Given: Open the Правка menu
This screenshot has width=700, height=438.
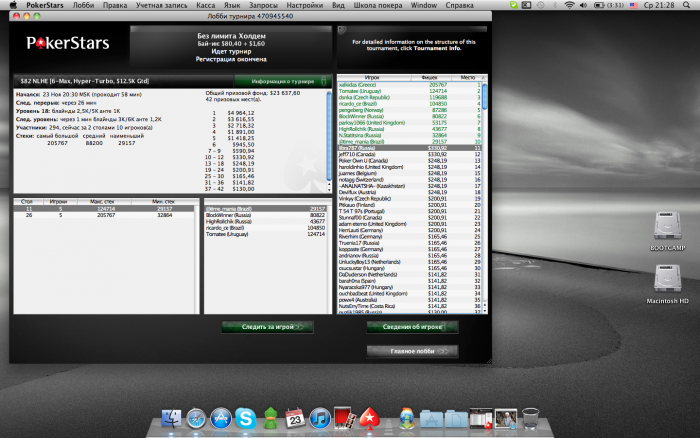Looking at the screenshot, I should click(x=115, y=5).
